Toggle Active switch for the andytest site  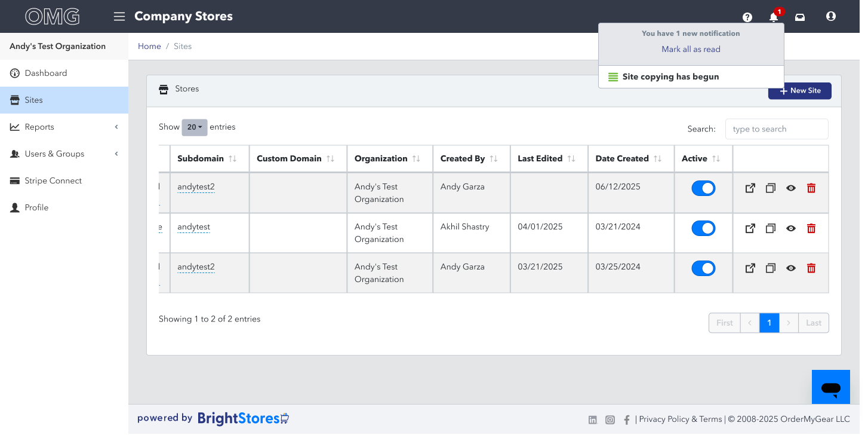tap(703, 228)
